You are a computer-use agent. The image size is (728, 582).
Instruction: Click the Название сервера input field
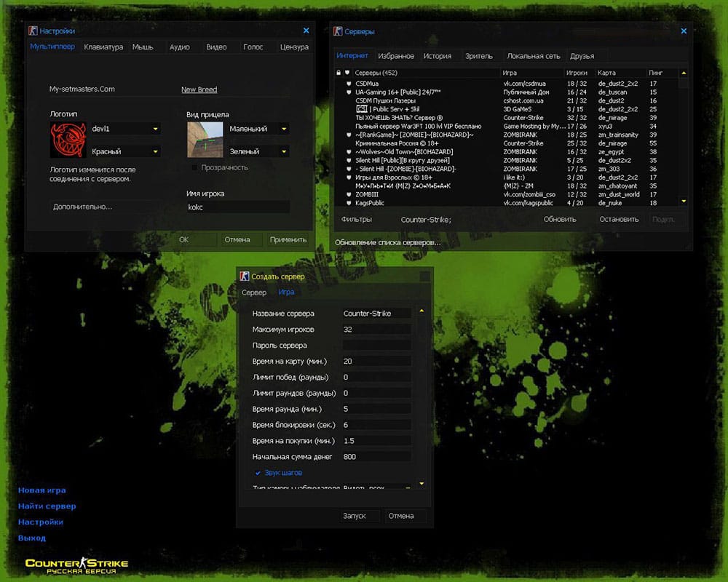[x=376, y=314]
